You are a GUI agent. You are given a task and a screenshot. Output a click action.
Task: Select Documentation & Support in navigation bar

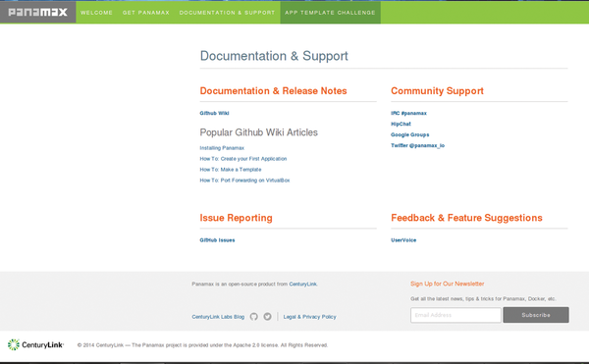click(227, 13)
